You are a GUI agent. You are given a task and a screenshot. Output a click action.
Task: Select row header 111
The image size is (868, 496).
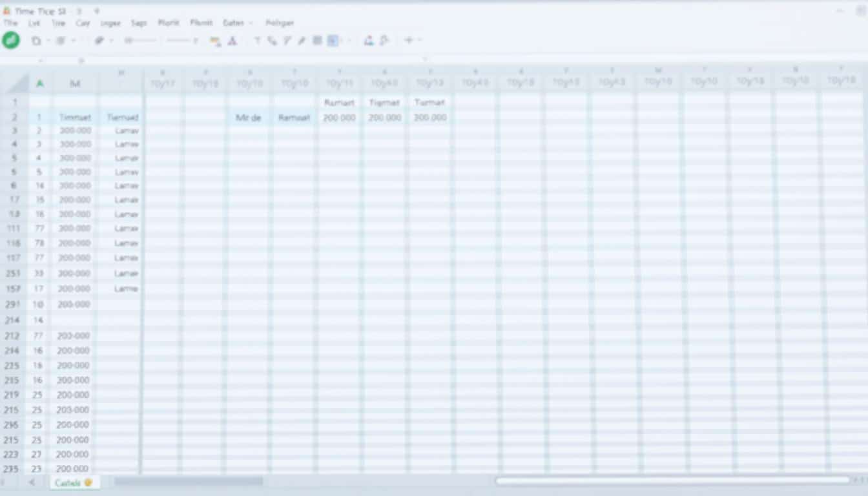click(14, 229)
